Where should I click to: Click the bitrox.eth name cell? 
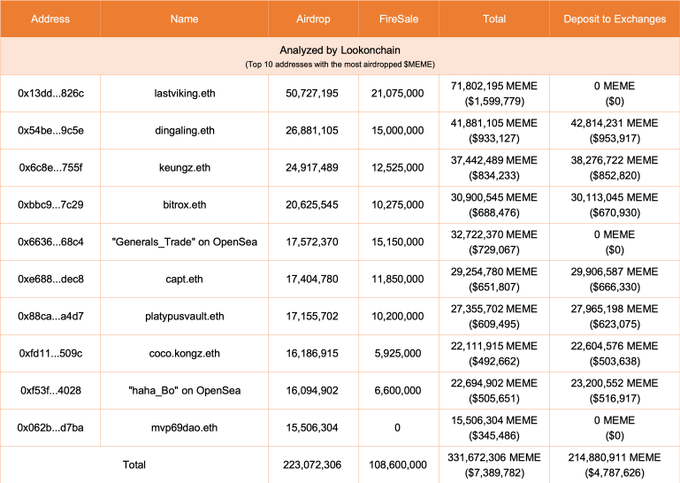pos(185,204)
